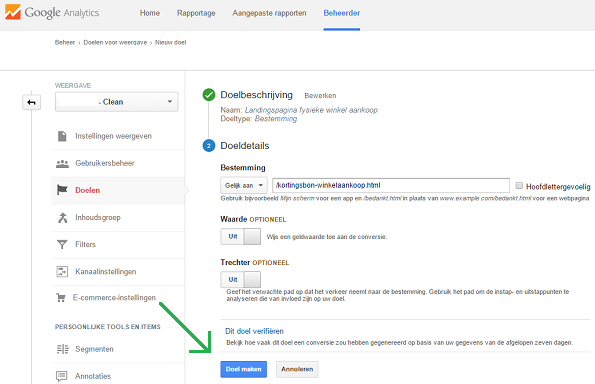Click the flag icon next to Doelen

[62, 190]
